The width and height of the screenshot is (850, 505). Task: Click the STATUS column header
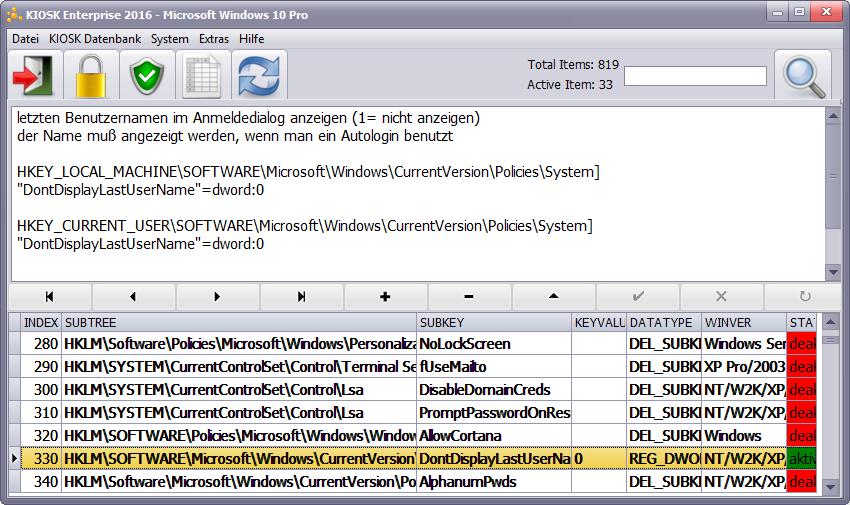tap(802, 322)
